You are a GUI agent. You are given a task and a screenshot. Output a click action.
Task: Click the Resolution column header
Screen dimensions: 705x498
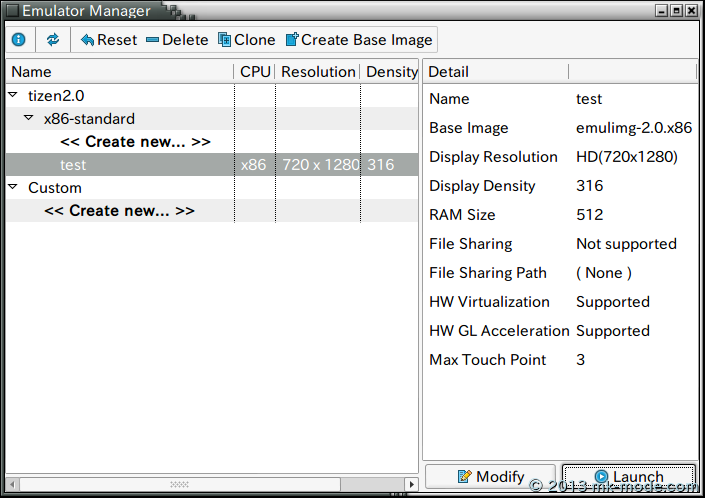pyautogui.click(x=318, y=72)
